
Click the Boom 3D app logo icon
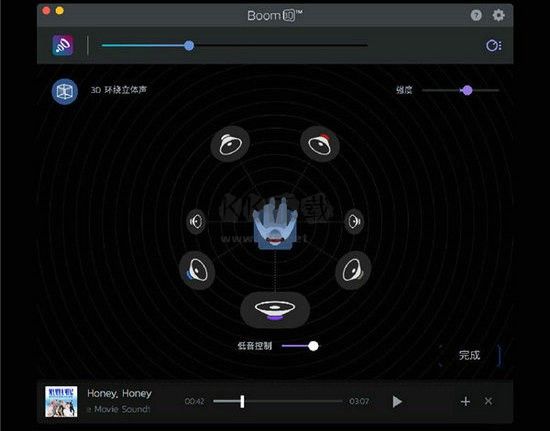(x=63, y=45)
